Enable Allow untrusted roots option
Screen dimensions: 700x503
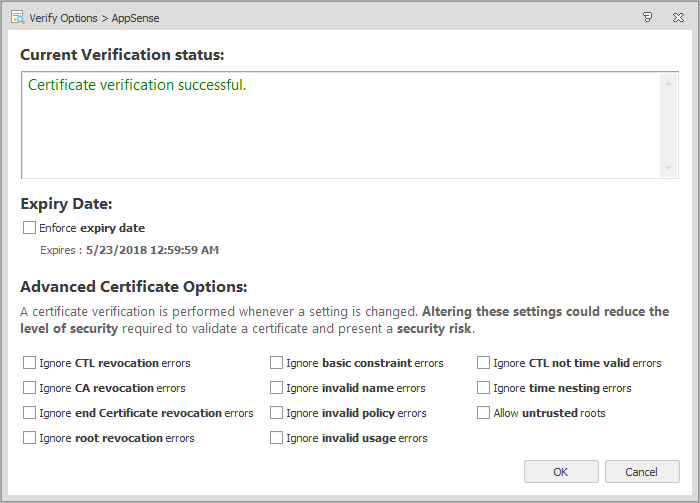(x=484, y=413)
